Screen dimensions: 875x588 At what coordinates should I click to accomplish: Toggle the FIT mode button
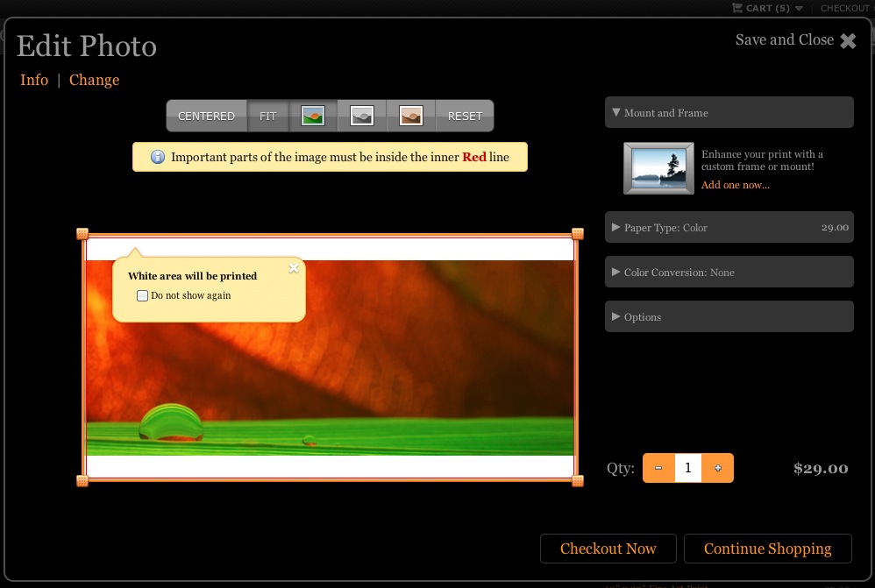[267, 116]
